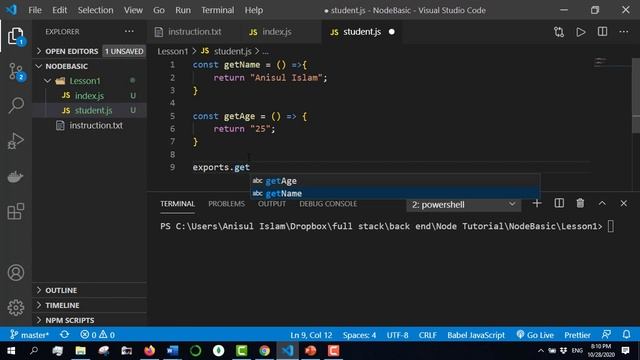
Task: Change language mode Babel JavaScript
Action: coord(476,335)
